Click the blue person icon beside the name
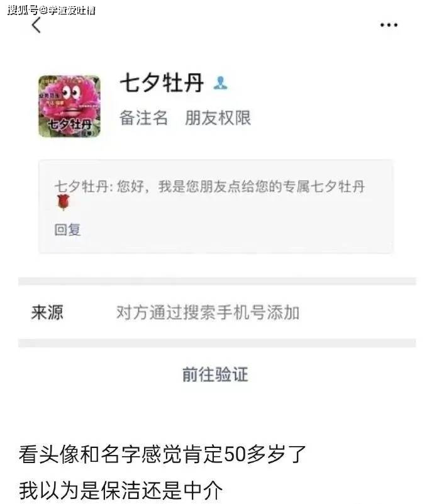Viewport: 434px width, 504px height. tap(220, 83)
